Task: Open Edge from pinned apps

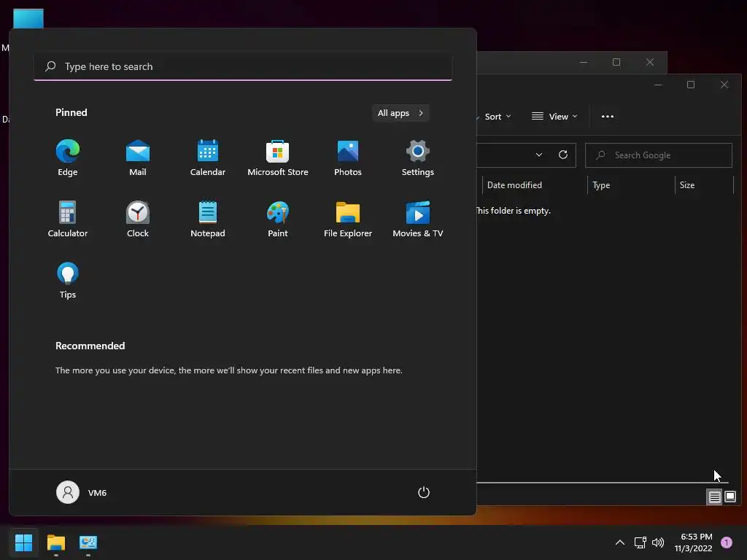Action: pyautogui.click(x=68, y=157)
